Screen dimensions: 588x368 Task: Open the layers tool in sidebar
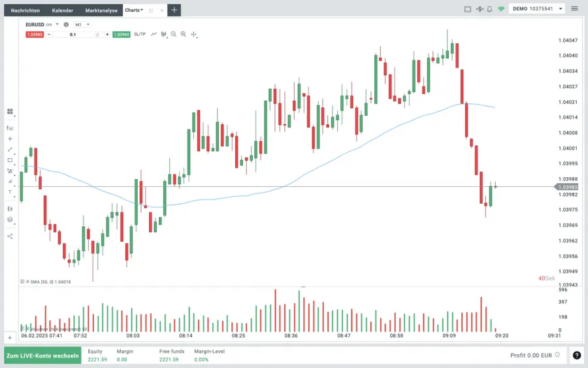10,220
